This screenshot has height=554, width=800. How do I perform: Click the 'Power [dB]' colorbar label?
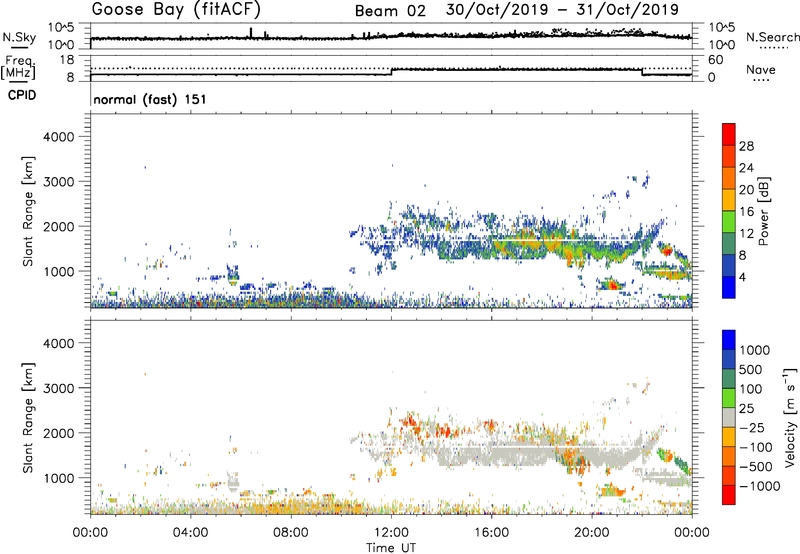[x=764, y=211]
